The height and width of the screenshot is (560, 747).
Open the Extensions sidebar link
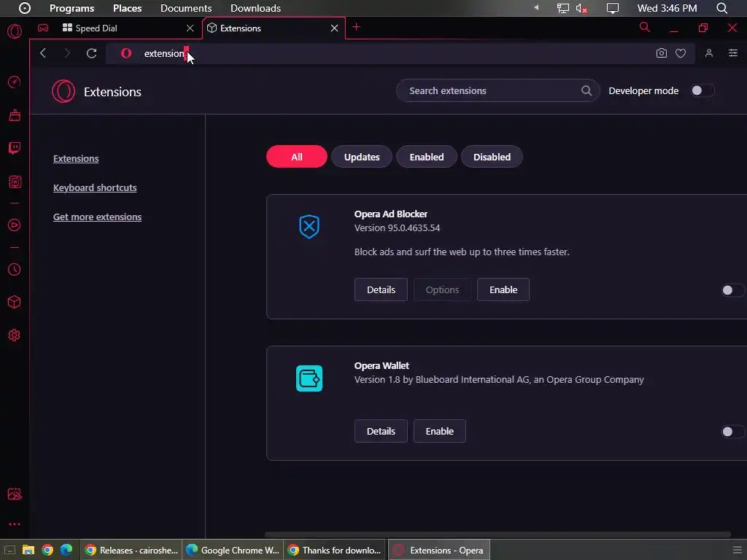(76, 158)
